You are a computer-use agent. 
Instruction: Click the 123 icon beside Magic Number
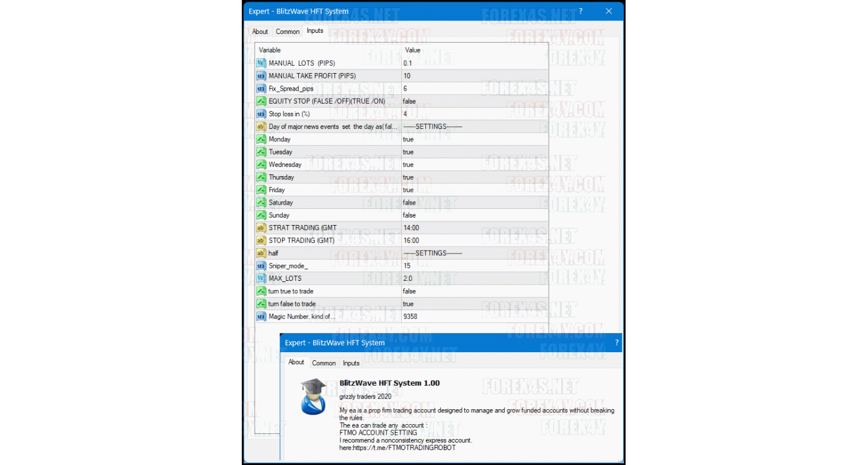(260, 316)
